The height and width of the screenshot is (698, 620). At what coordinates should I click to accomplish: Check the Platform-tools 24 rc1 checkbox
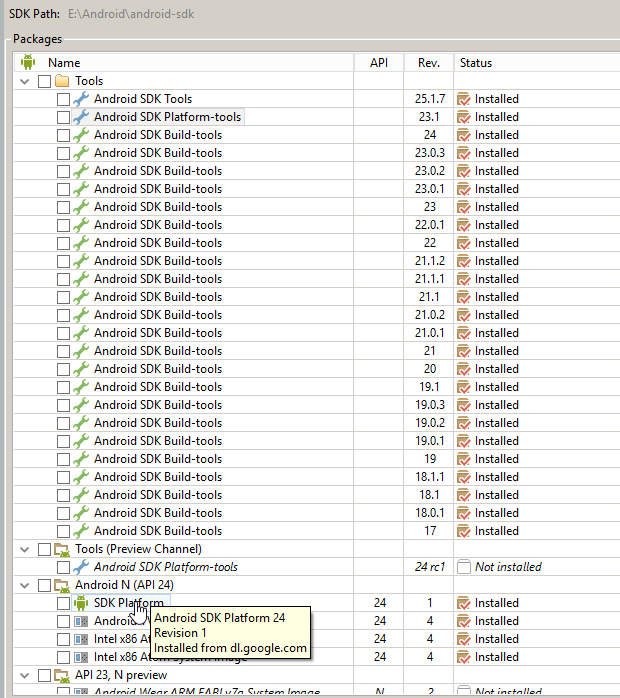point(63,567)
